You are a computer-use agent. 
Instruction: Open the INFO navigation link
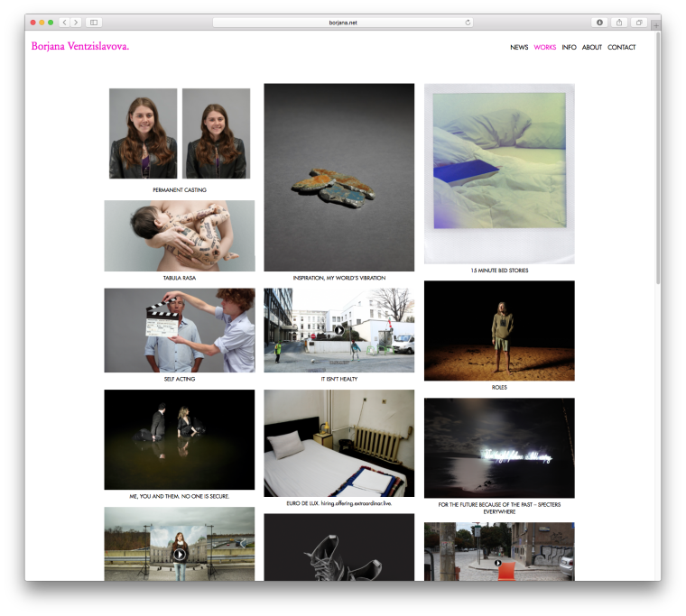(x=569, y=48)
